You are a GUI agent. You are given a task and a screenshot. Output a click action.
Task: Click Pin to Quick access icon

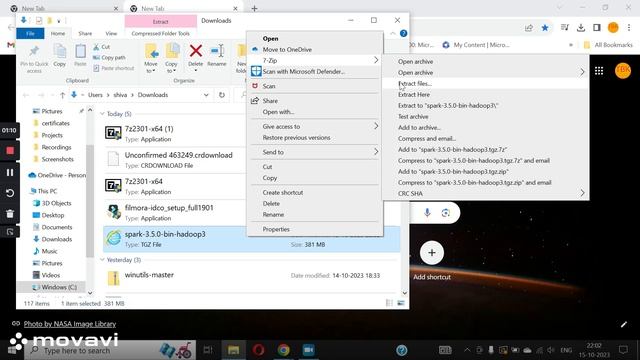[x=34, y=52]
